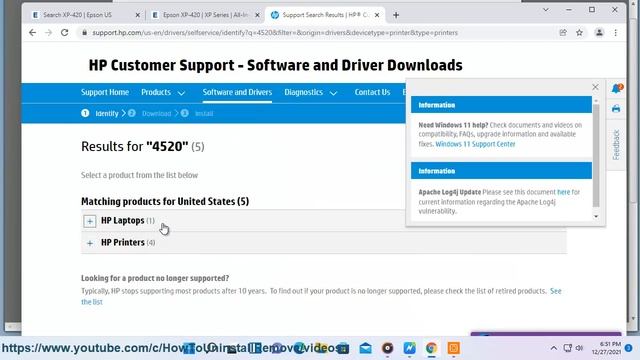Open the Feedback side tab
This screenshot has width=640, height=360.
(x=616, y=145)
